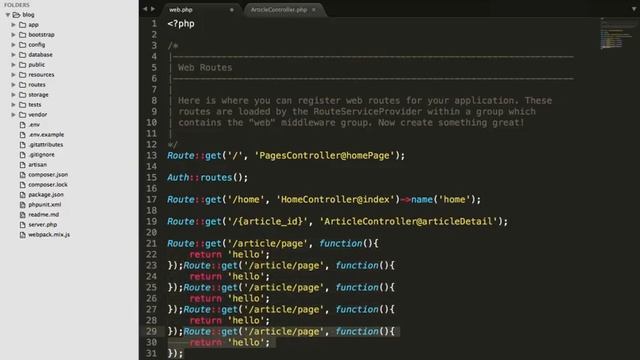Viewport: 640px width, 360px height.
Task: Switch to the ArticleController.php tab
Action: [x=284, y=10]
